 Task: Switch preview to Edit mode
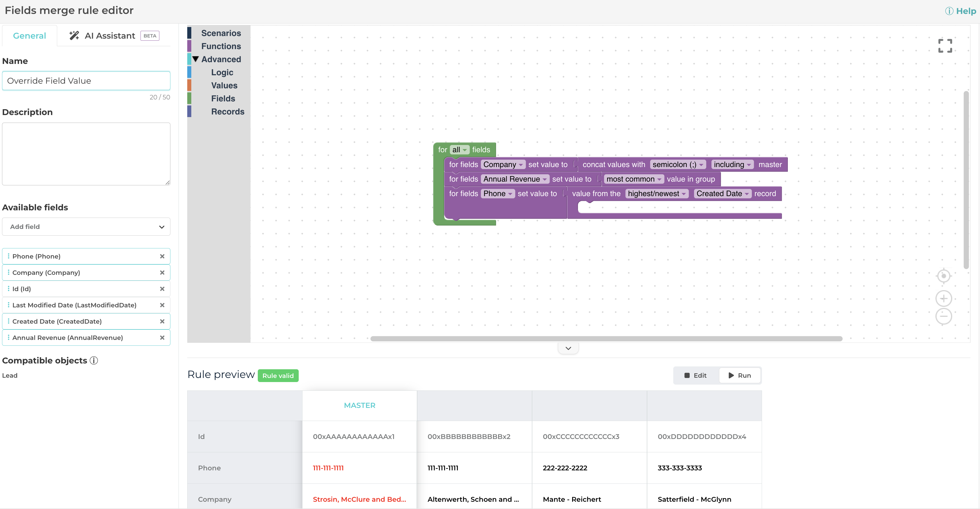point(696,375)
